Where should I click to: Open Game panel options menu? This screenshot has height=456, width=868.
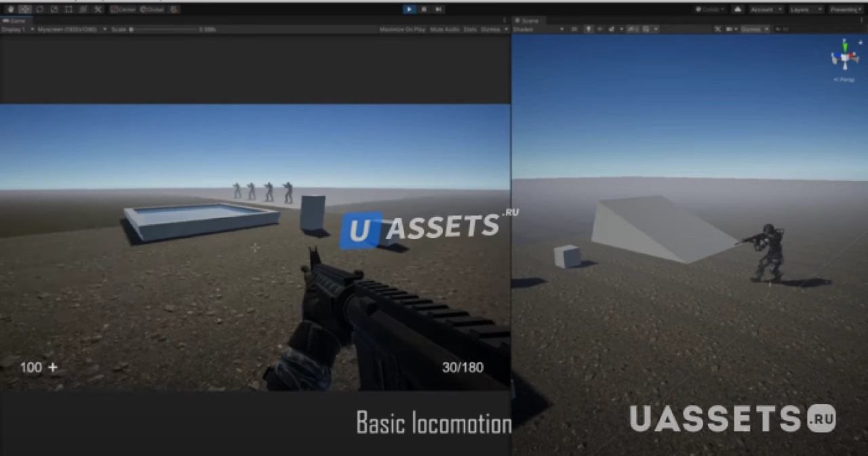click(504, 20)
